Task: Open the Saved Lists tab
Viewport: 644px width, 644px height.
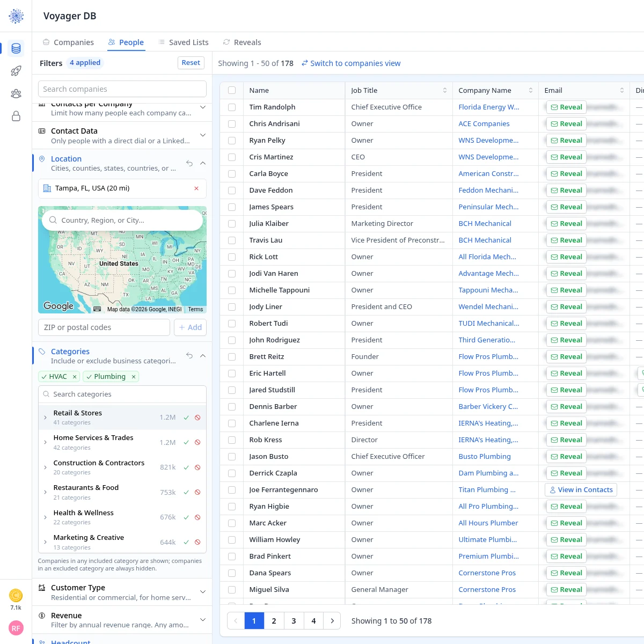Action: tap(183, 42)
